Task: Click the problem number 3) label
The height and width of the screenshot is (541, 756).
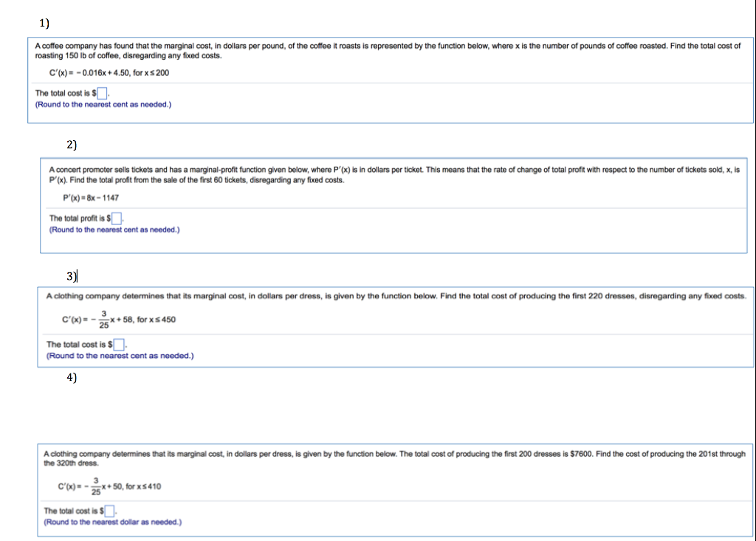Action: [x=72, y=276]
